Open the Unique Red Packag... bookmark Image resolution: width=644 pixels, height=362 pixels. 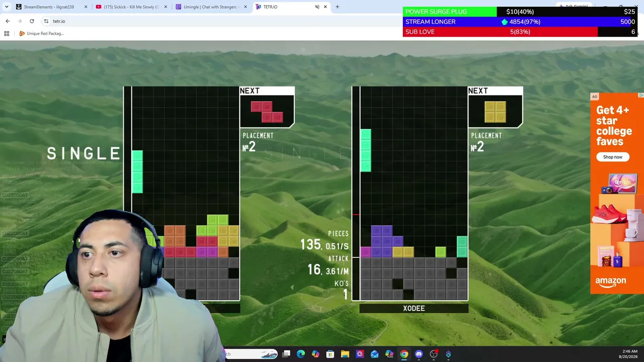pos(42,34)
